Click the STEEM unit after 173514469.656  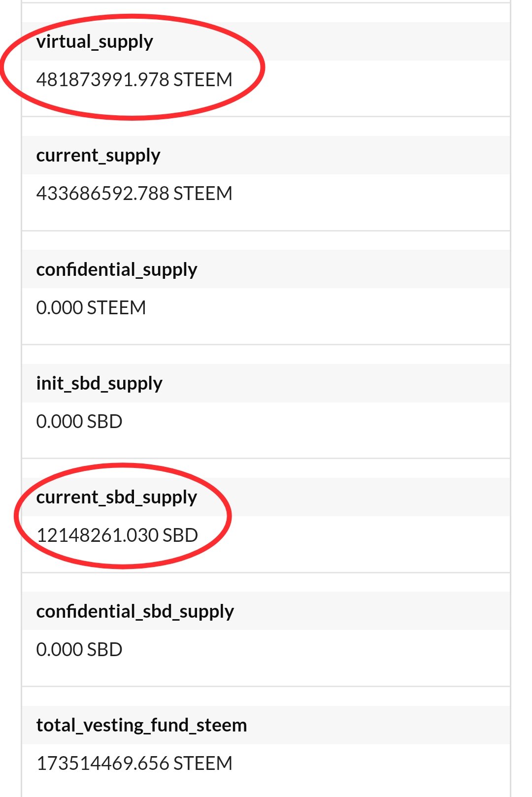tap(202, 764)
